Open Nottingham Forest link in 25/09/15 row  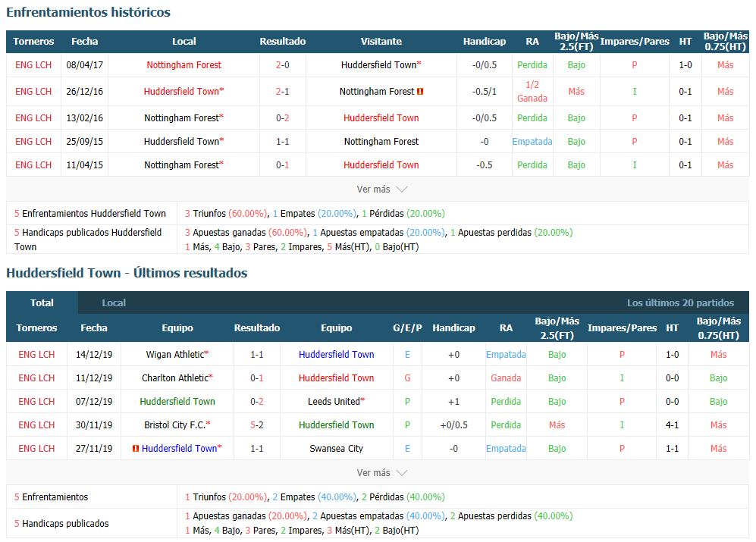(x=381, y=142)
